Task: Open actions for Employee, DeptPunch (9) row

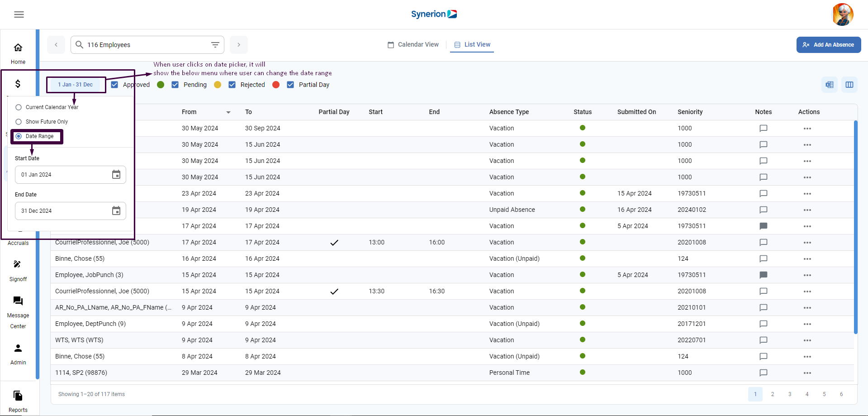Action: (x=807, y=324)
